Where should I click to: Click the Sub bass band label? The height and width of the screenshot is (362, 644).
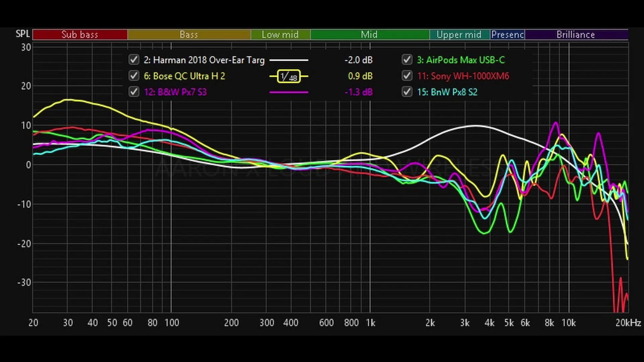[x=80, y=35]
